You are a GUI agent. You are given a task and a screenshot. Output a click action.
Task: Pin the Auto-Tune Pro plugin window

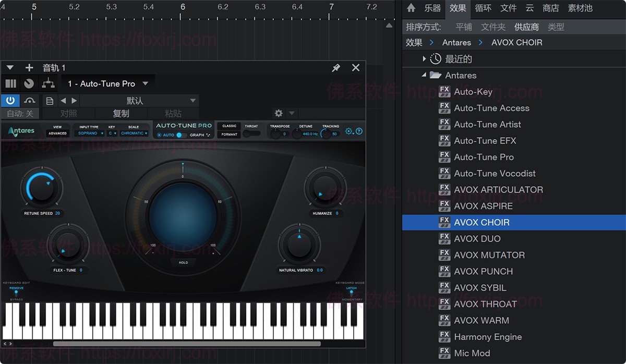(x=336, y=68)
